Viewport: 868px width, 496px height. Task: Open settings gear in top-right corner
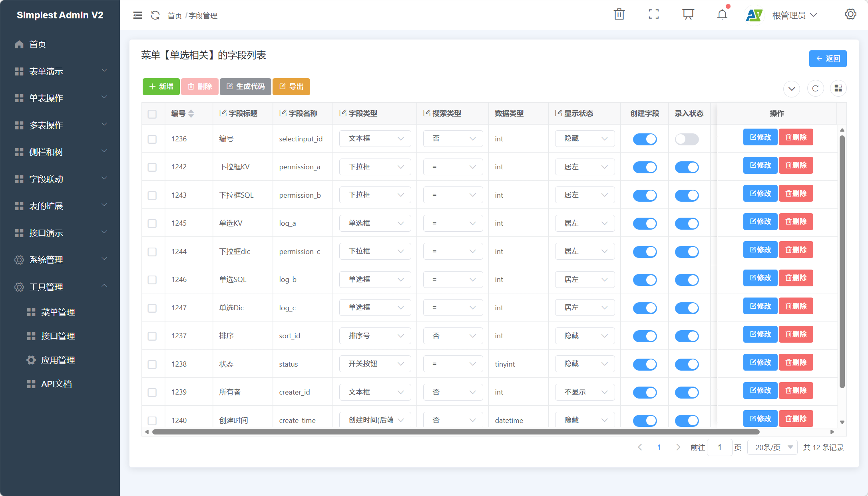[850, 14]
